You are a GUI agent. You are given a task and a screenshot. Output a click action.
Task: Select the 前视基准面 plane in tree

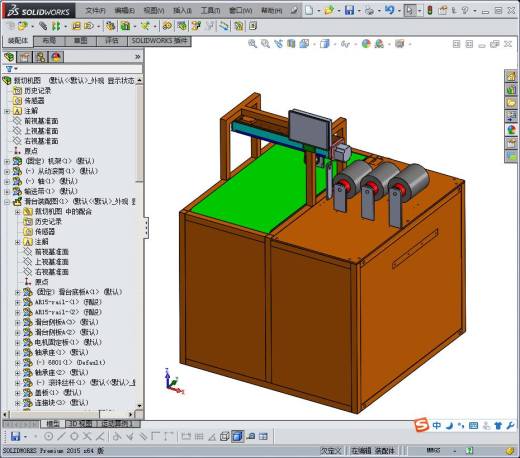[x=41, y=121]
